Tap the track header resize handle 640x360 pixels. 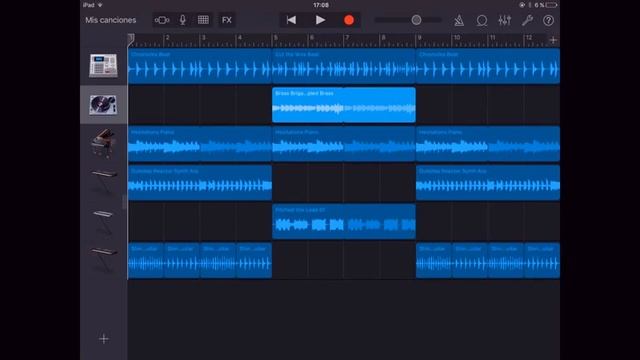click(124, 202)
